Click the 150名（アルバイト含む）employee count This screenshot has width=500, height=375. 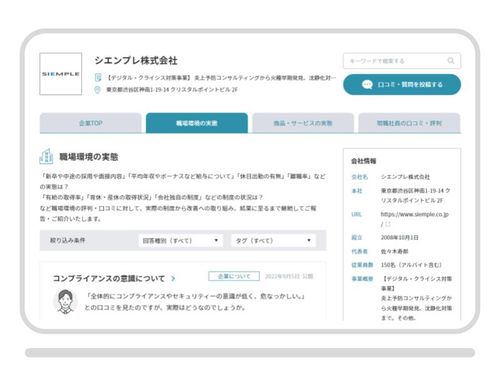click(411, 265)
